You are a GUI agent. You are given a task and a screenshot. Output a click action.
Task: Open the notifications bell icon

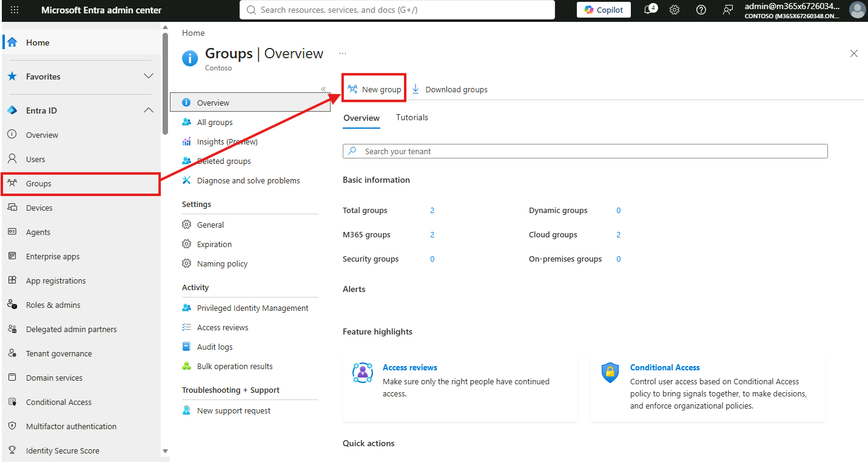click(648, 10)
